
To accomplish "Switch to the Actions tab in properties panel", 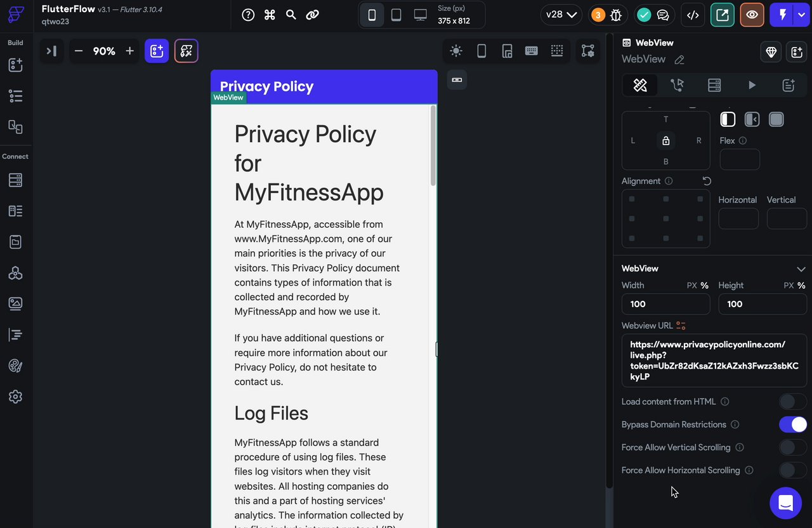I will pos(677,85).
